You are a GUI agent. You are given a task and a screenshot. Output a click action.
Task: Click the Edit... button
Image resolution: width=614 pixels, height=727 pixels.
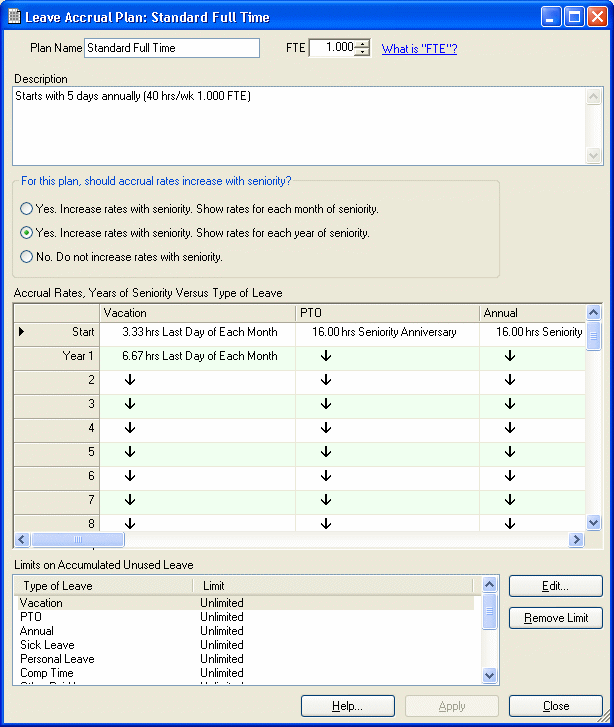coord(555,586)
